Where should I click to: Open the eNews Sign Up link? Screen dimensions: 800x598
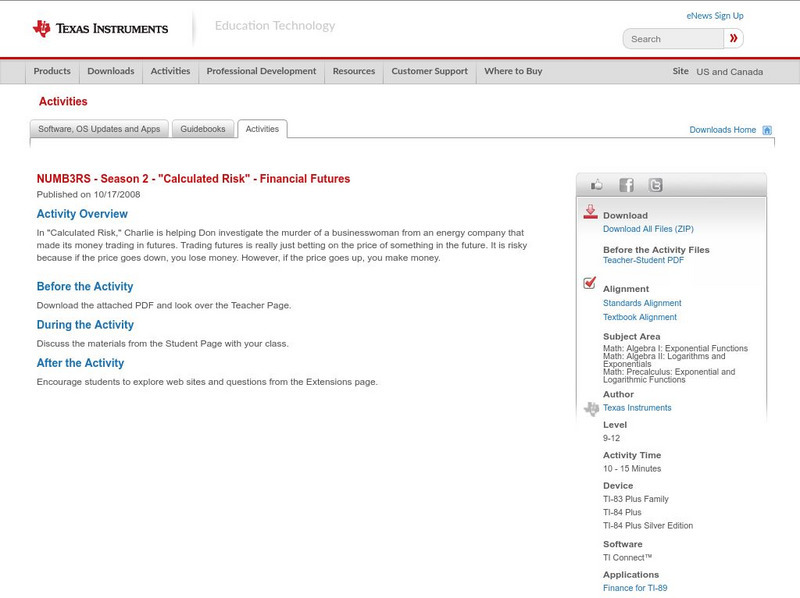point(715,16)
